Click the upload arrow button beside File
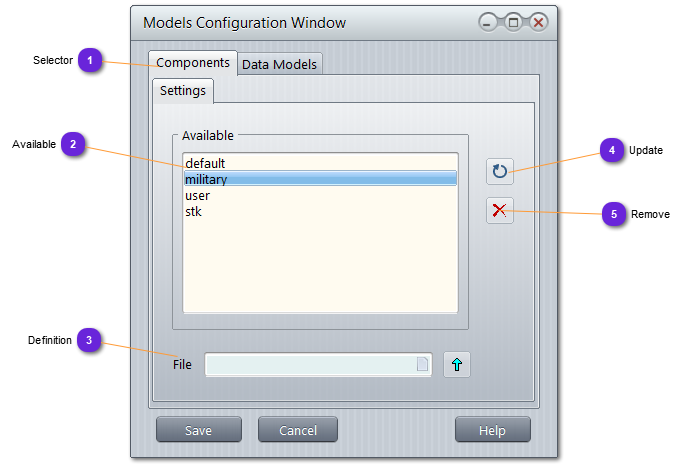The height and width of the screenshot is (467, 686). [457, 365]
